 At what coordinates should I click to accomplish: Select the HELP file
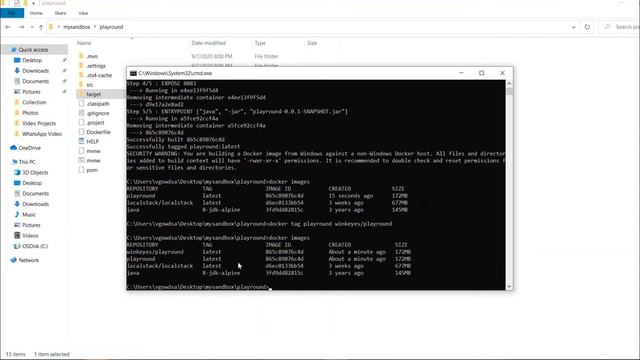pyautogui.click(x=93, y=142)
